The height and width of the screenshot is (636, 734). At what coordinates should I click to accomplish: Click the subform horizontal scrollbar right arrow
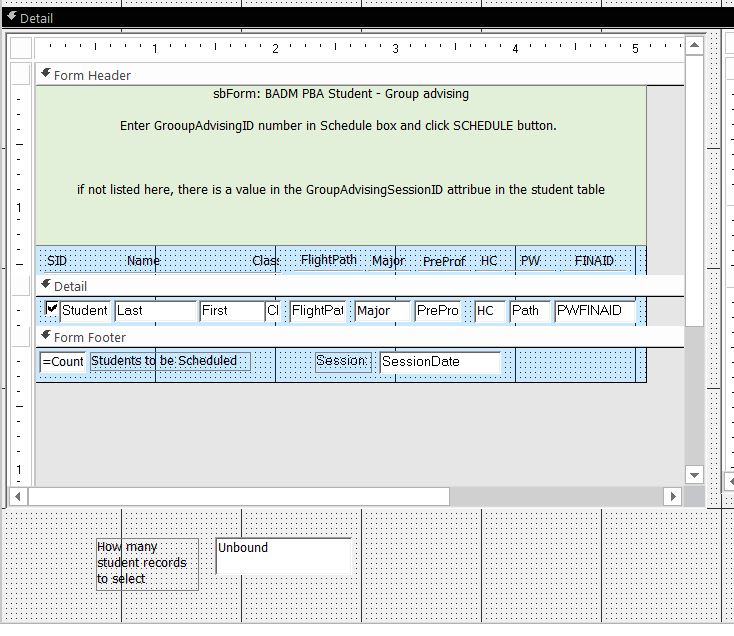673,496
